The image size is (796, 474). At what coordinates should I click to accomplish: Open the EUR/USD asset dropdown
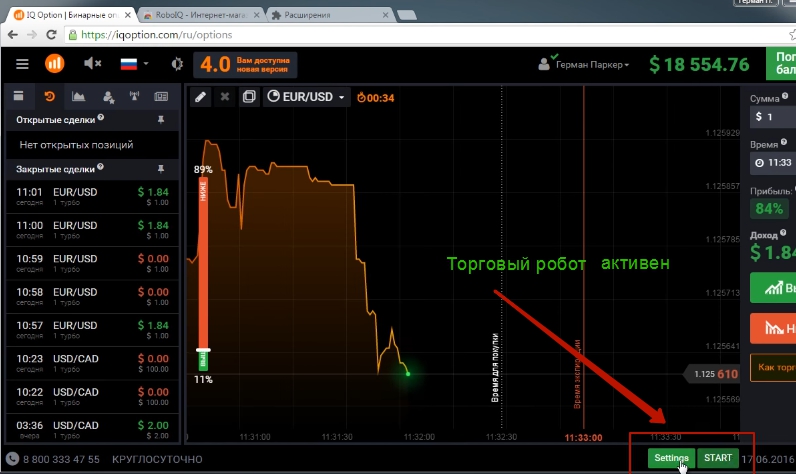click(306, 96)
